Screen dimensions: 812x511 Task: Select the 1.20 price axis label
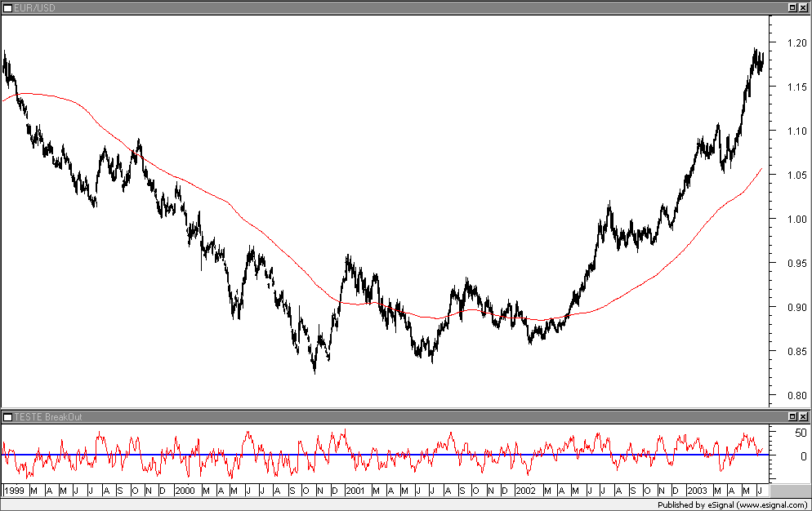tap(797, 43)
